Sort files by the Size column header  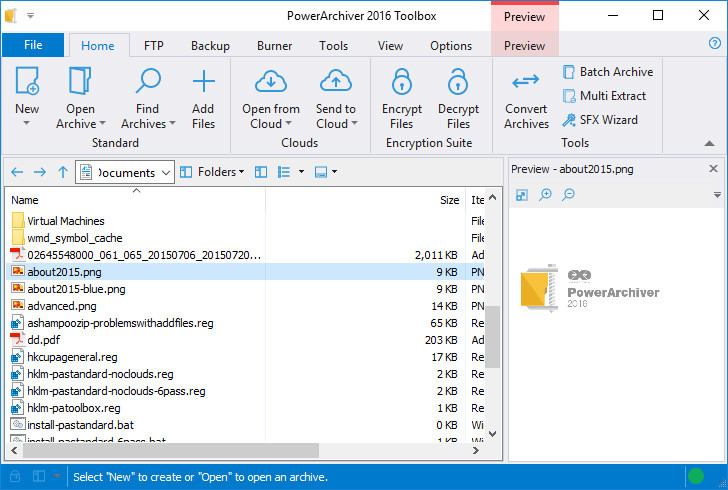tap(366, 200)
